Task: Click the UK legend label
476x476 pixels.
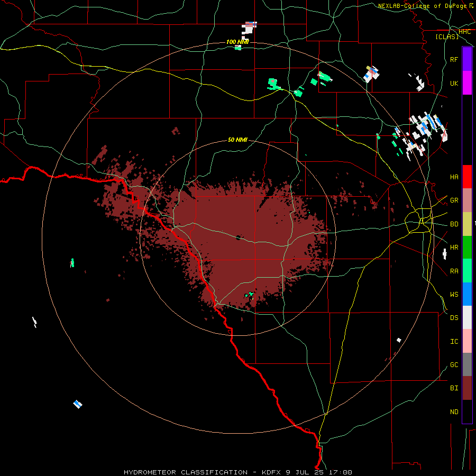Action: pyautogui.click(x=454, y=84)
